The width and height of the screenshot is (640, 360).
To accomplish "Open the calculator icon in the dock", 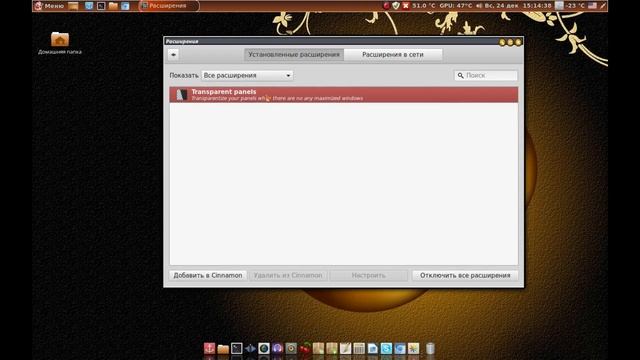I will click(x=359, y=348).
